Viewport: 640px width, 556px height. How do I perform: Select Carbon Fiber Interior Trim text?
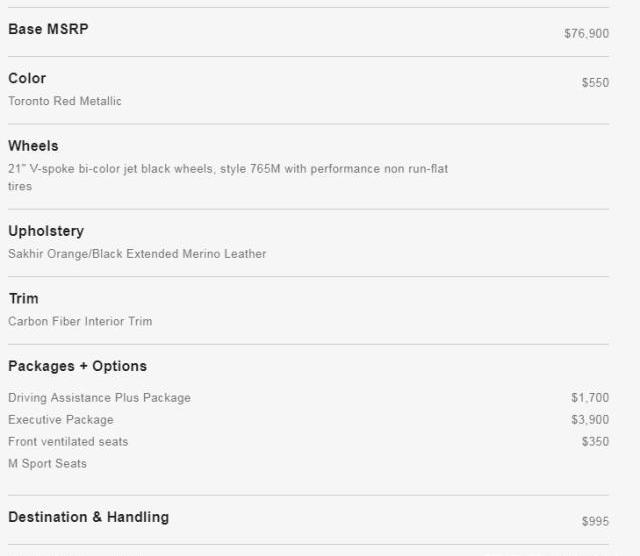pyautogui.click(x=80, y=322)
